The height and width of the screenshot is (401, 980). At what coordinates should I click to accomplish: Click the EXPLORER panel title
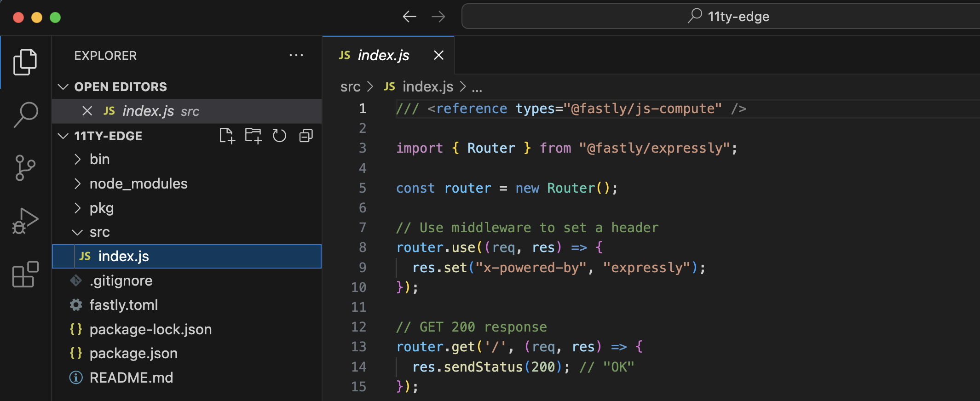coord(105,55)
